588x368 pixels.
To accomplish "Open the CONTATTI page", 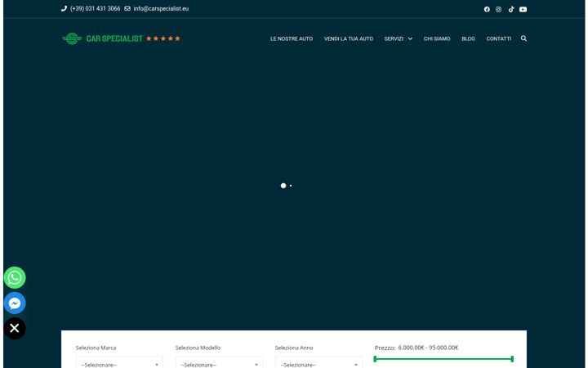I will click(499, 38).
